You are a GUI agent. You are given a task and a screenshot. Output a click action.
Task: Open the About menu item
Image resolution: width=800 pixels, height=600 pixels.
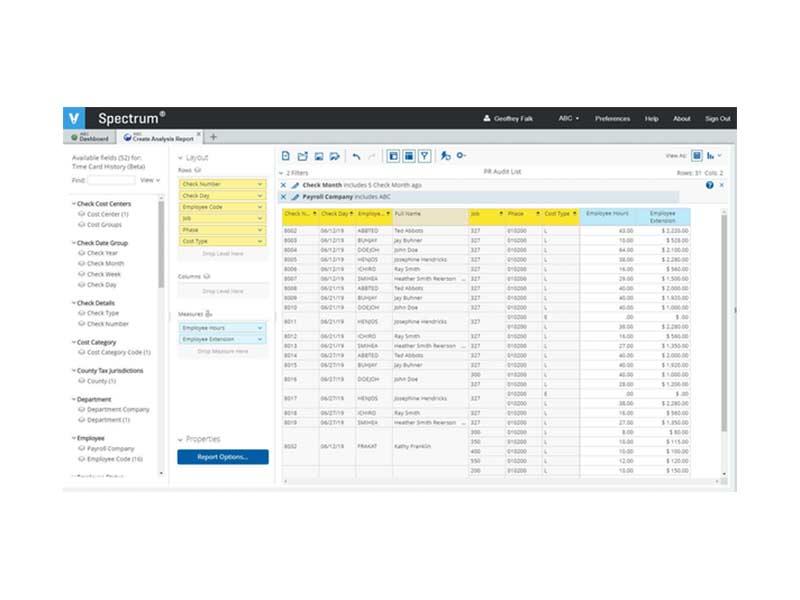tap(682, 118)
